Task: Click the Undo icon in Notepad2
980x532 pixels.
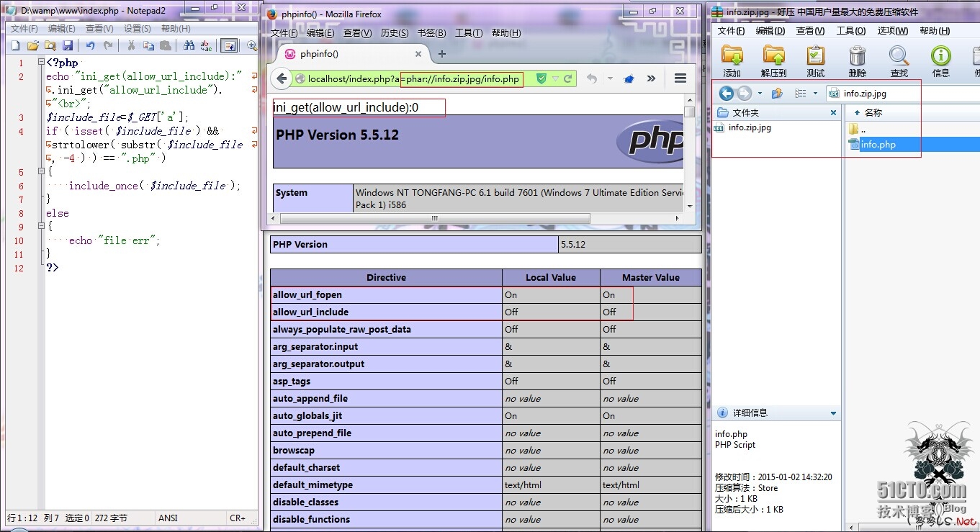Action: click(x=90, y=45)
